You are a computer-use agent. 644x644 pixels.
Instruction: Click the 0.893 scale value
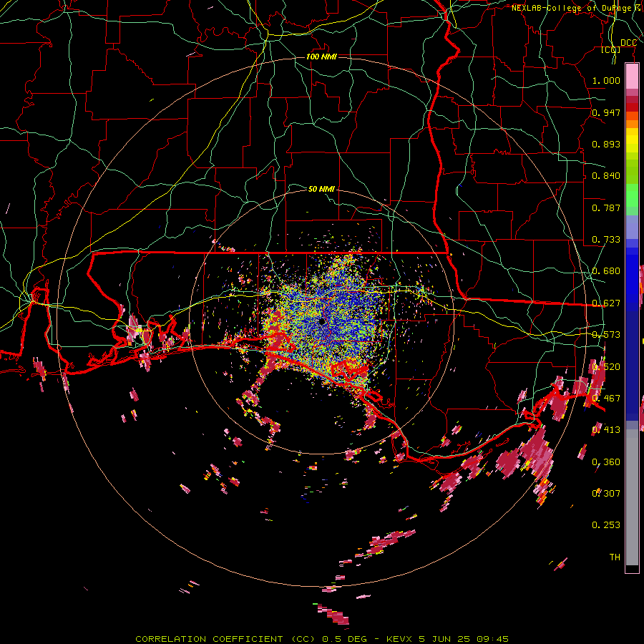tap(606, 144)
